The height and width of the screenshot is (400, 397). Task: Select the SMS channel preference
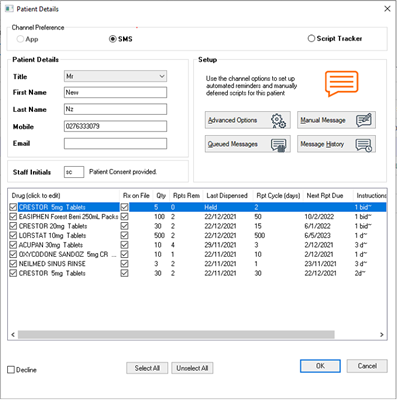[x=113, y=39]
